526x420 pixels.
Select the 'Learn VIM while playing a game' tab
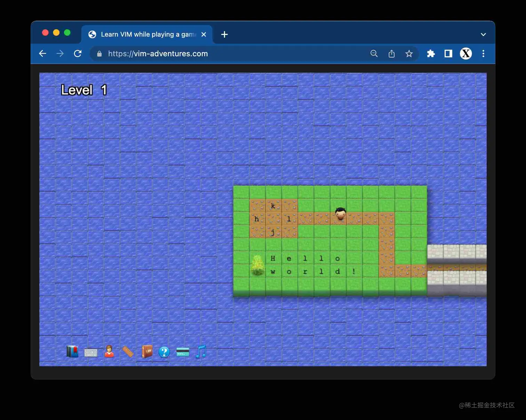pyautogui.click(x=146, y=34)
